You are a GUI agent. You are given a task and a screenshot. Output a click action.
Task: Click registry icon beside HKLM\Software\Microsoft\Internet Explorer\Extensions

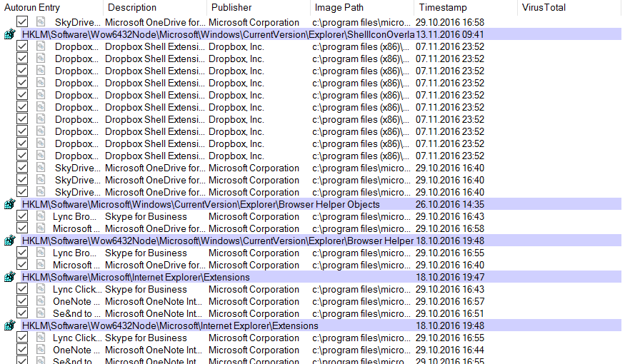9,277
